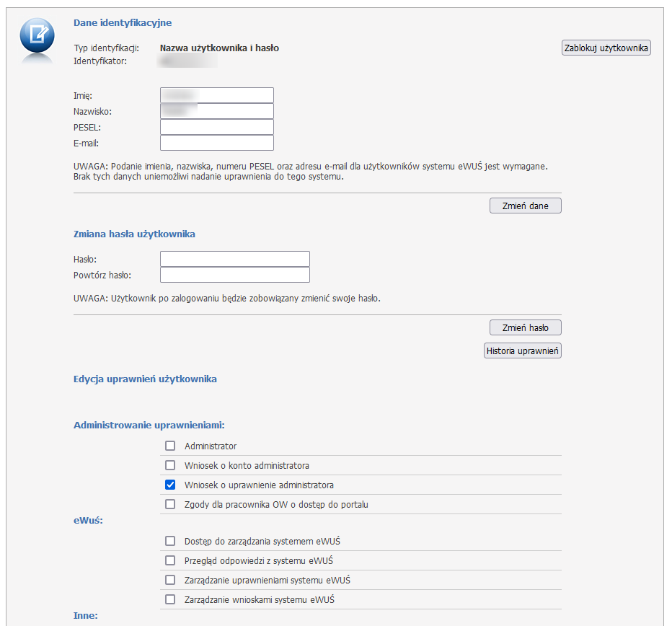Focus the Hasło password field
672x626 pixels.
coord(235,259)
